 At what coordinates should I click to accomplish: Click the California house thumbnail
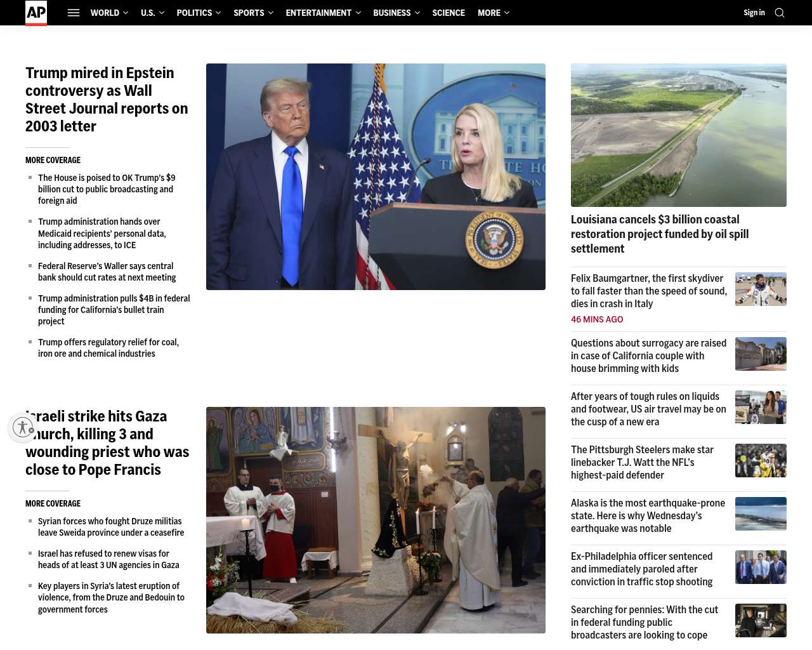coord(761,354)
